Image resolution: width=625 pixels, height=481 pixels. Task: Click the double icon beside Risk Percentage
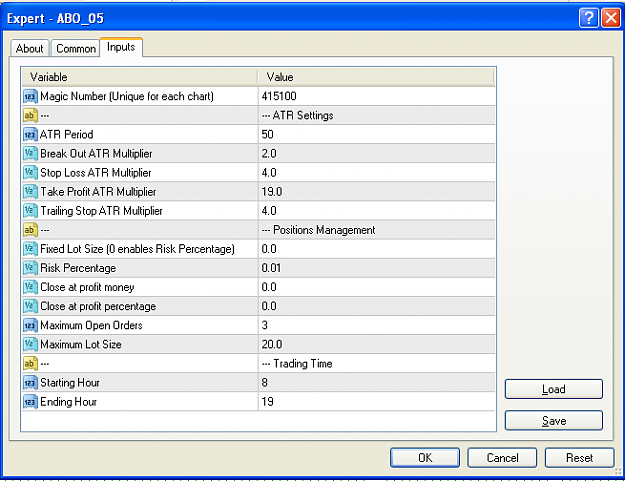[x=30, y=268]
